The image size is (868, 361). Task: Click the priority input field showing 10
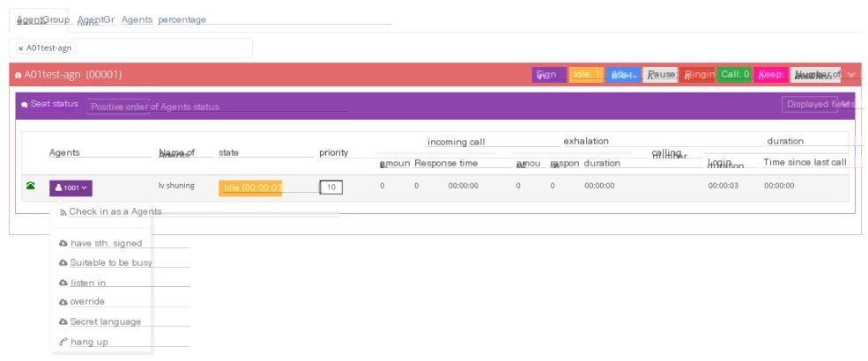click(331, 188)
